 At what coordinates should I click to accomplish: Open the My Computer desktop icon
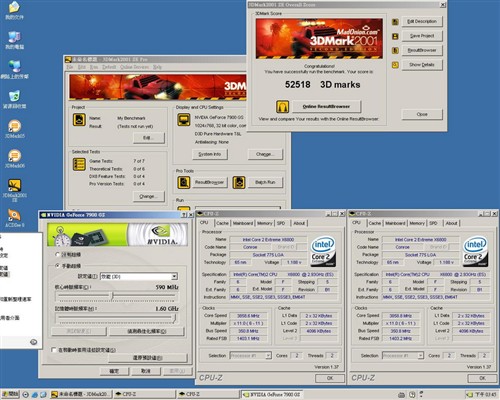14,40
